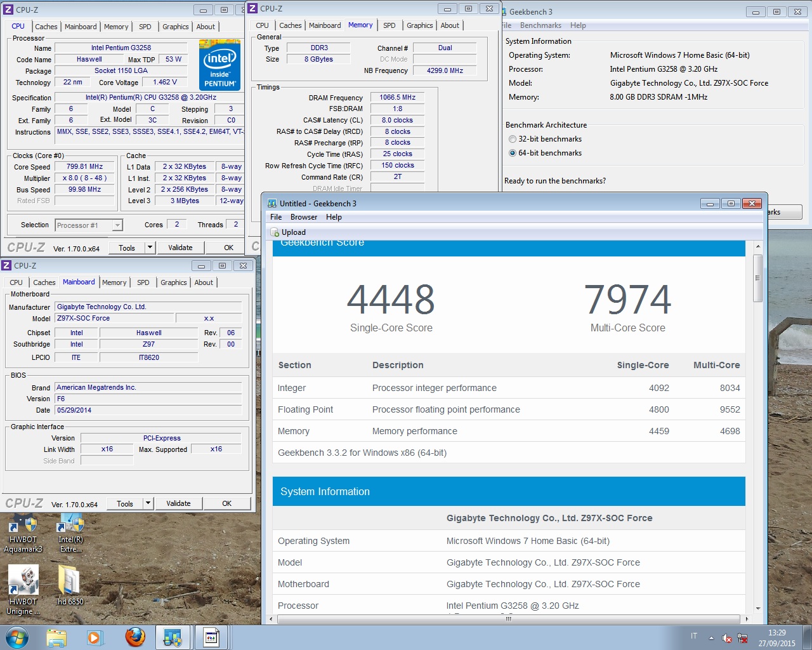812x650 pixels.
Task: Switch to the CPU-Z taskbar item
Action: pyautogui.click(x=211, y=637)
